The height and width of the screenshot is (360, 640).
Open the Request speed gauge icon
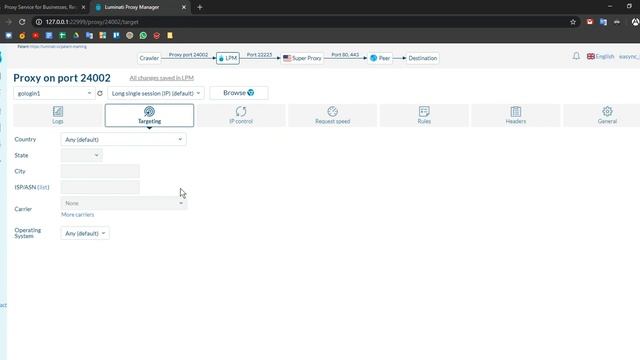pyautogui.click(x=333, y=111)
